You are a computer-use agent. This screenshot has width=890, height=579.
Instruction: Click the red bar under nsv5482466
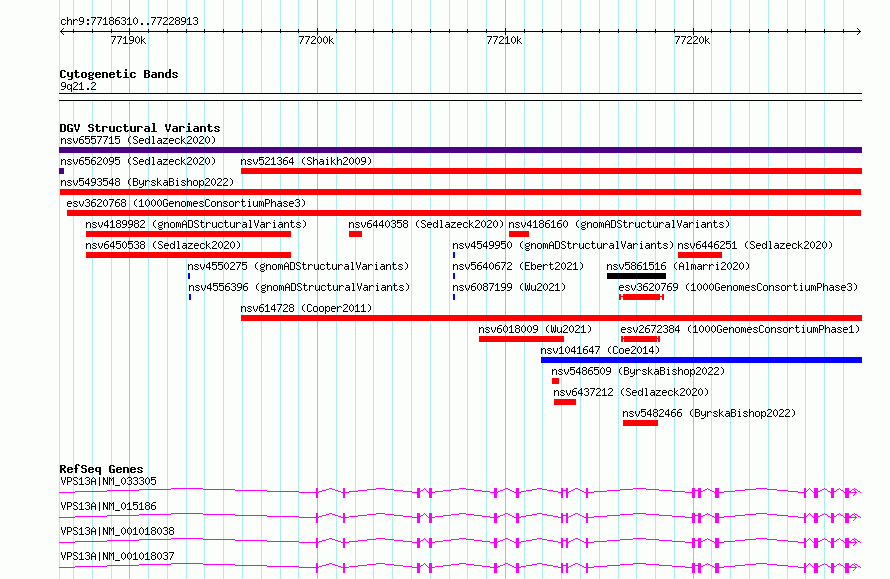tap(640, 423)
